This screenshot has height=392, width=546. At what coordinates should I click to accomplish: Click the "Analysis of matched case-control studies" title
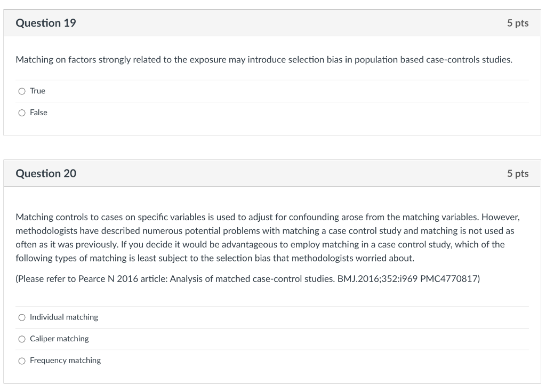(252, 279)
